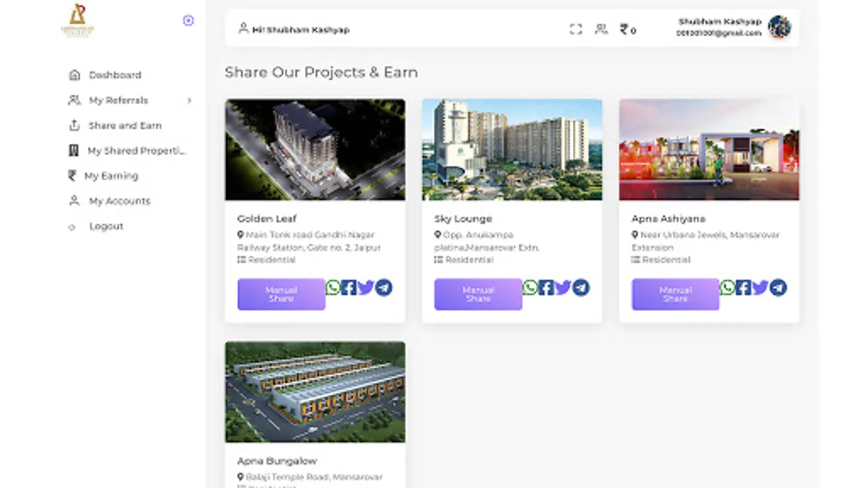Open the Sky Lounge property image
The width and height of the screenshot is (868, 488).
click(x=512, y=150)
